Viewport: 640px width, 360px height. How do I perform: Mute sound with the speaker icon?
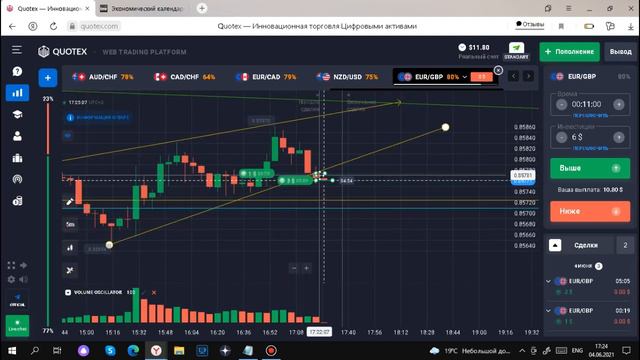coord(23,280)
